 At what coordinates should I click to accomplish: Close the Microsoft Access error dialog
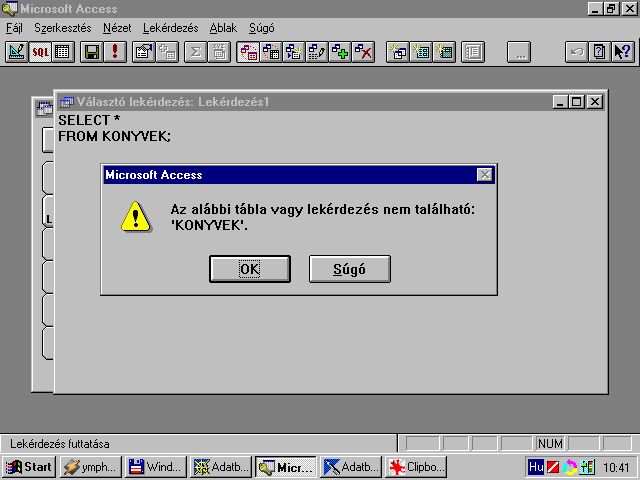(484, 175)
